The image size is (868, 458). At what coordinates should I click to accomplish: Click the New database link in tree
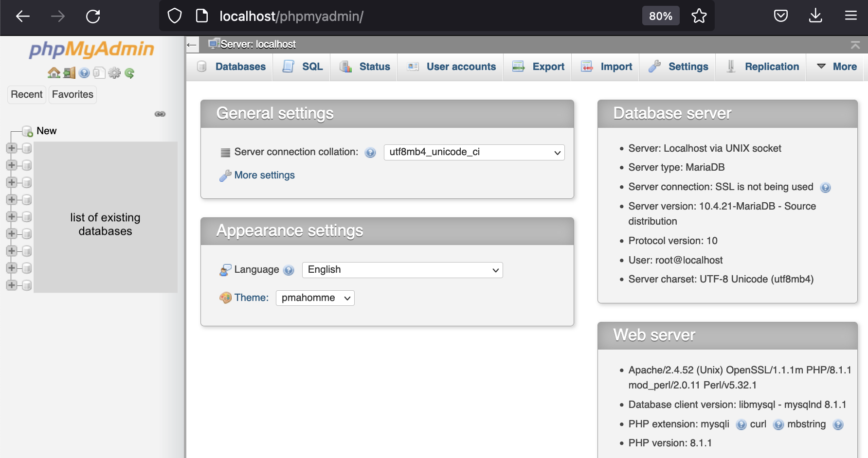pyautogui.click(x=47, y=131)
